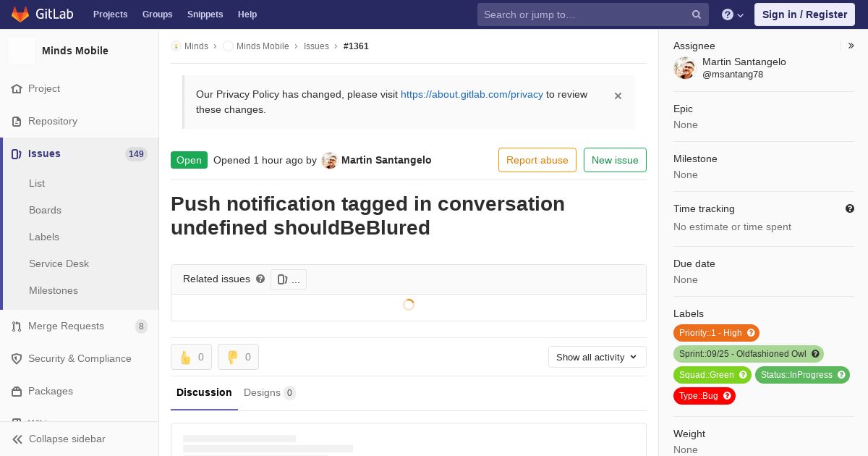Screen dimensions: 868x456
Task: Switch to the Designs tab
Action: pos(270,392)
